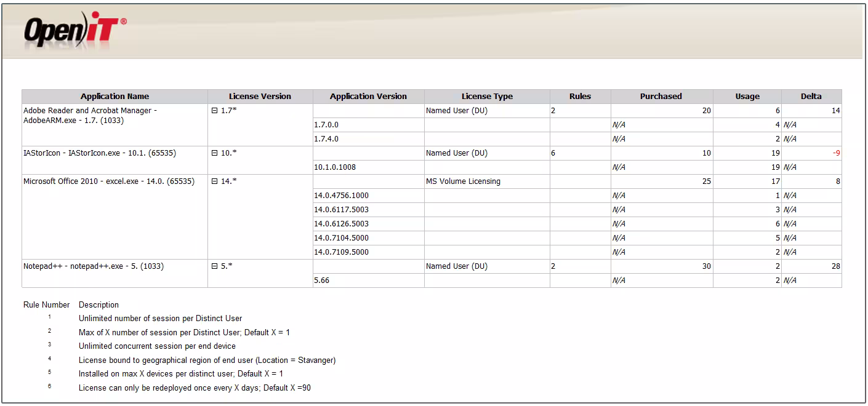Click rule 'Installed on max X devices' description

(180, 373)
